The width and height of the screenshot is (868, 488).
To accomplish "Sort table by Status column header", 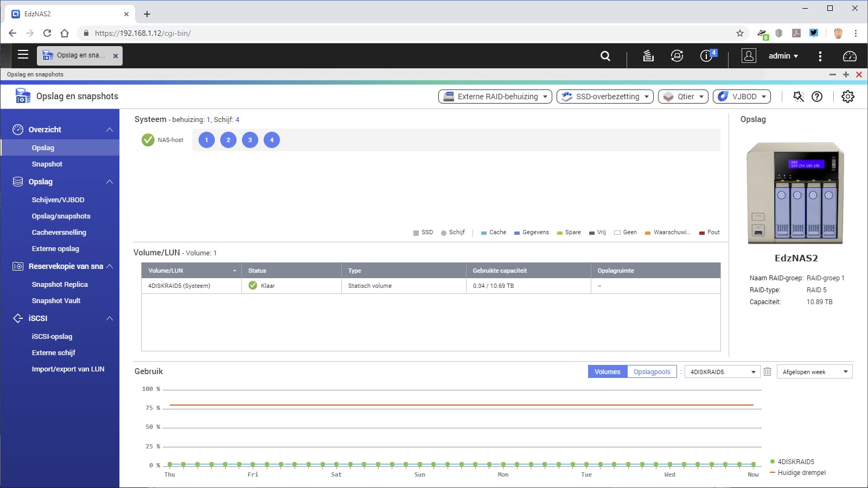I will [x=291, y=271].
